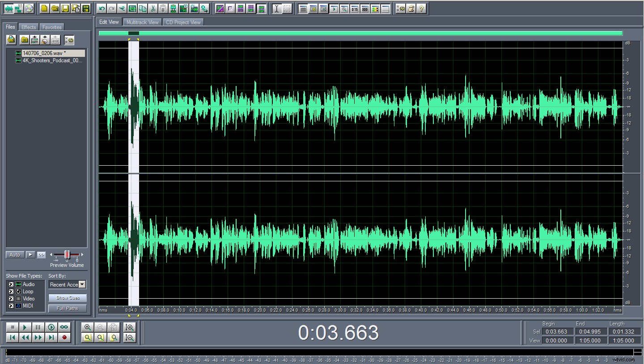Enable Full Paths display
Viewport: 644px width, 364px height.
coord(67,308)
